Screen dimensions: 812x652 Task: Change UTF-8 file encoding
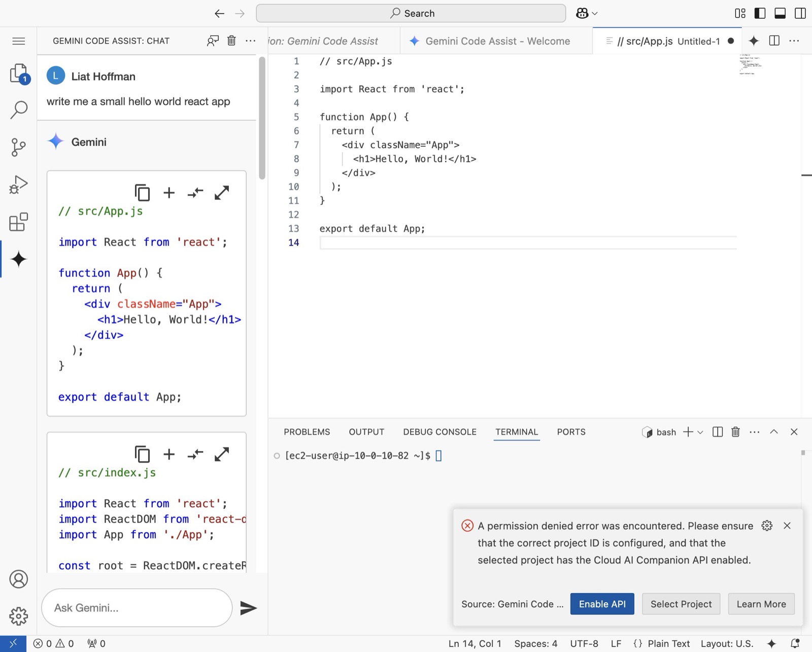coord(584,643)
